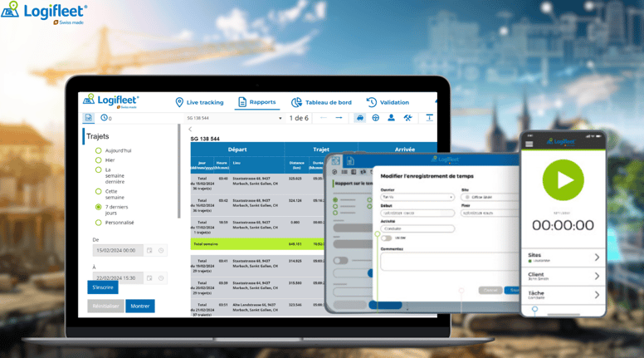Select the Rapports tab
The height and width of the screenshot is (358, 644).
click(257, 102)
